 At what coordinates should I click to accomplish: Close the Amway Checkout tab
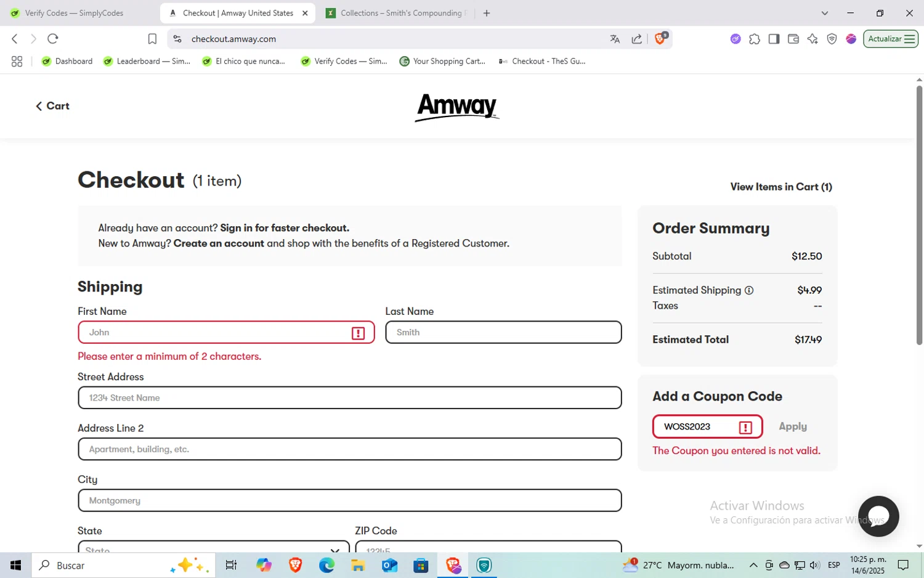(x=305, y=13)
